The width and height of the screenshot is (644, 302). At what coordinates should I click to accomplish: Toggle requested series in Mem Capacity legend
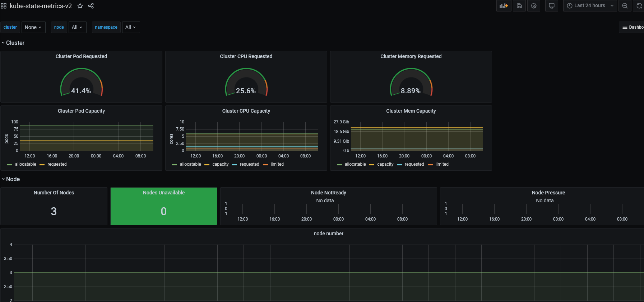[414, 164]
